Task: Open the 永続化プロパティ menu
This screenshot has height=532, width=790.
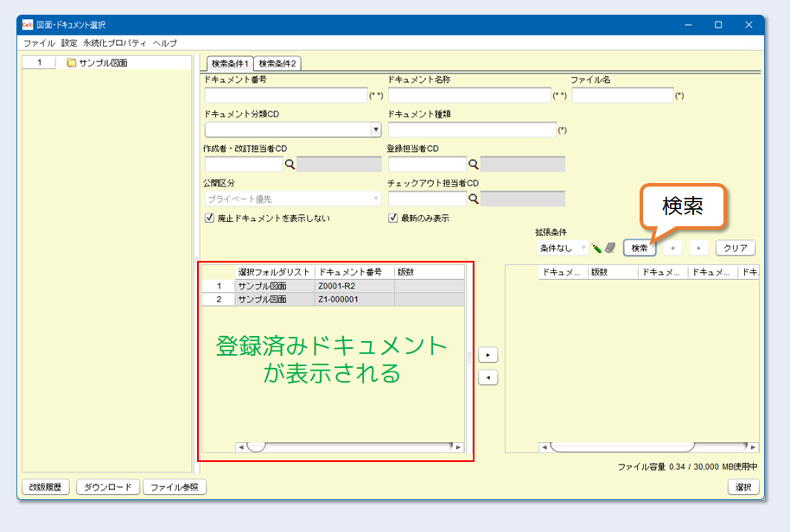Action: click(115, 42)
